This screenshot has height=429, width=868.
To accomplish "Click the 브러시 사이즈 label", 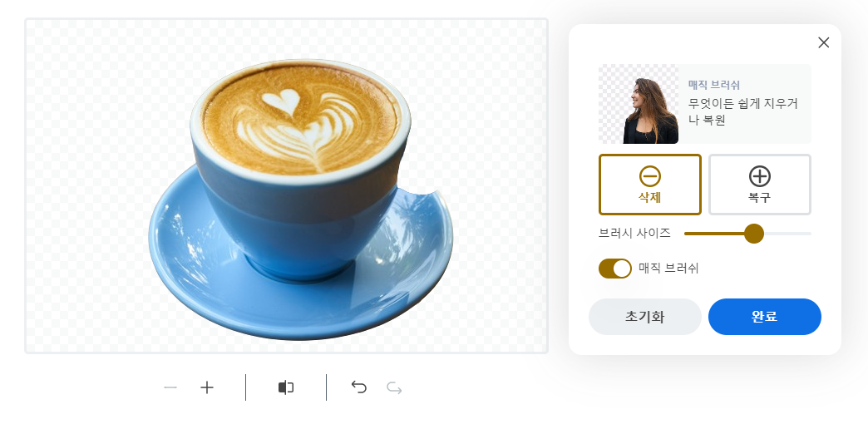I will click(x=634, y=233).
